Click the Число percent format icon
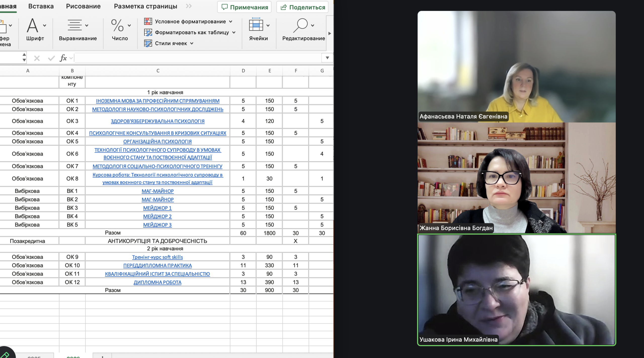Viewport: 644px width, 358px height. click(x=117, y=25)
